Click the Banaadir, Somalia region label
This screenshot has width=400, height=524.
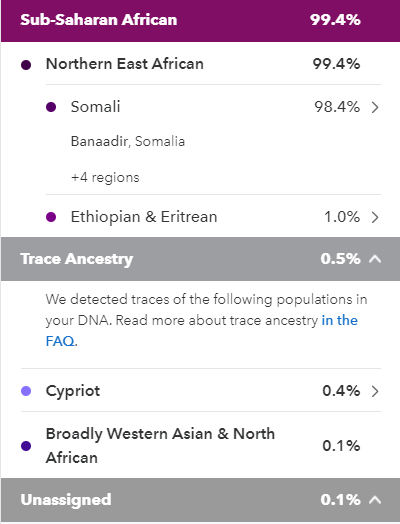[128, 141]
